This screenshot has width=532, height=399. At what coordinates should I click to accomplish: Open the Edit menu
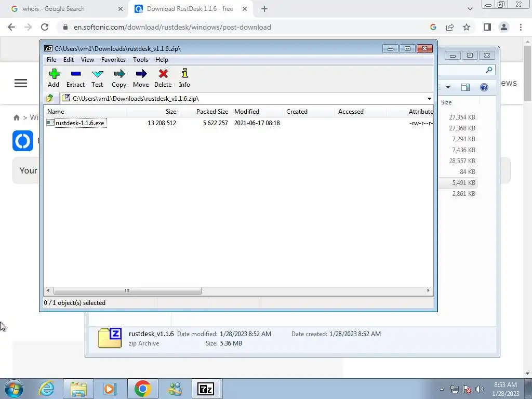69,60
